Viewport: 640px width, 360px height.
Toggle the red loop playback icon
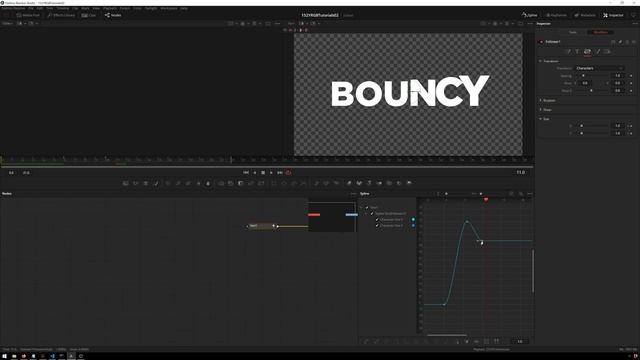[x=289, y=173]
